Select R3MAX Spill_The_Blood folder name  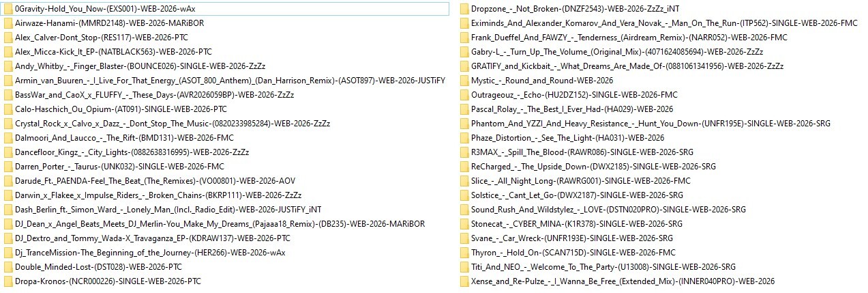click(x=582, y=152)
